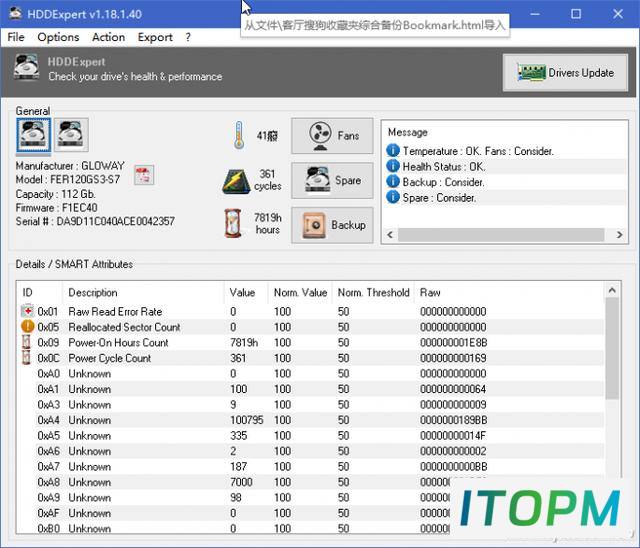Screen dimensions: 640x548
Task: Click the hourglass power-on hours icon
Action: coord(233,223)
